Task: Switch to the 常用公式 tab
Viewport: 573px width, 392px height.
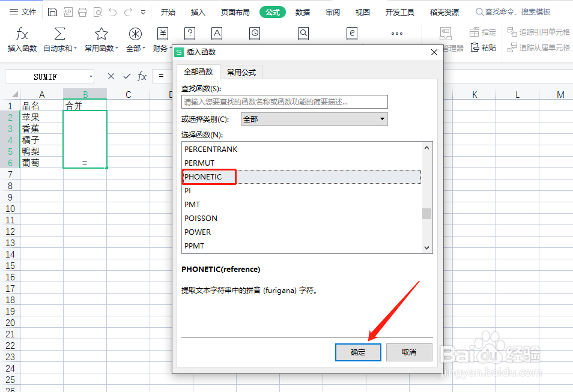Action: pos(241,71)
